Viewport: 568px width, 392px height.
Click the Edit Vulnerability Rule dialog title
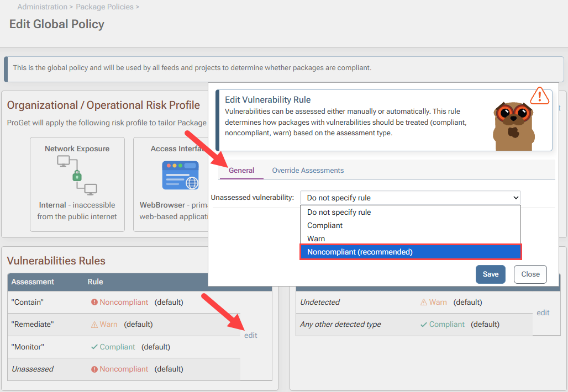click(x=267, y=99)
